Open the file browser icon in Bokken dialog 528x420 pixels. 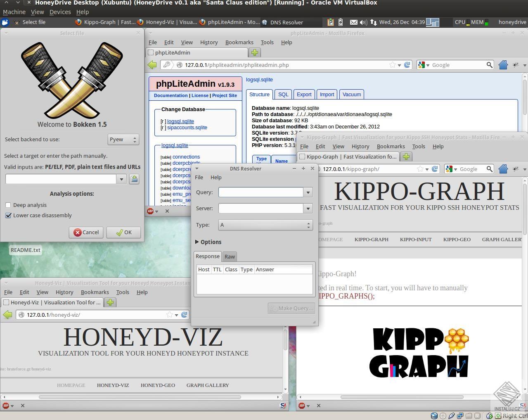pyautogui.click(x=134, y=179)
